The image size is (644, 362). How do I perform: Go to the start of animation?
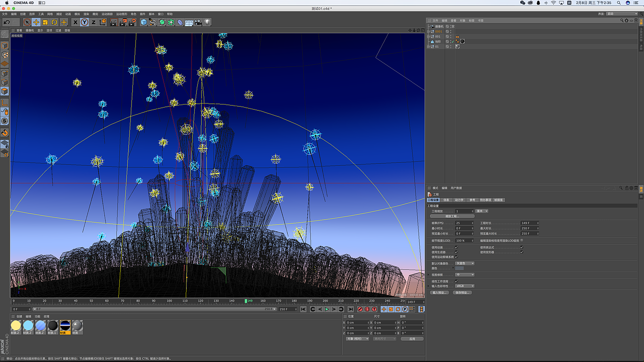click(x=303, y=309)
